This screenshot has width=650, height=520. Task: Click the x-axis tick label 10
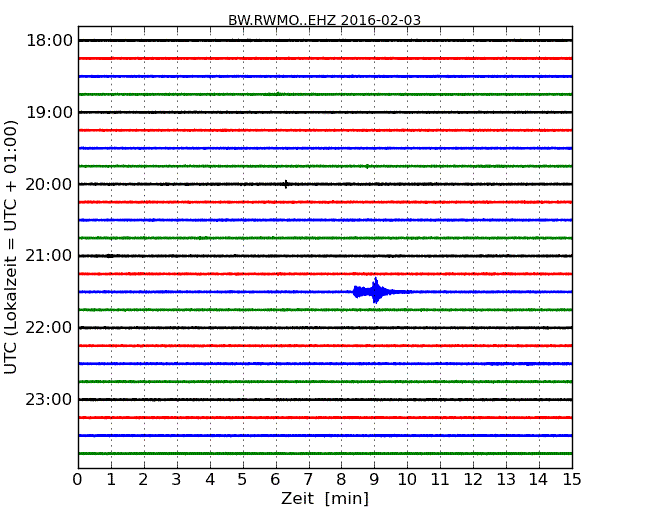(x=407, y=480)
